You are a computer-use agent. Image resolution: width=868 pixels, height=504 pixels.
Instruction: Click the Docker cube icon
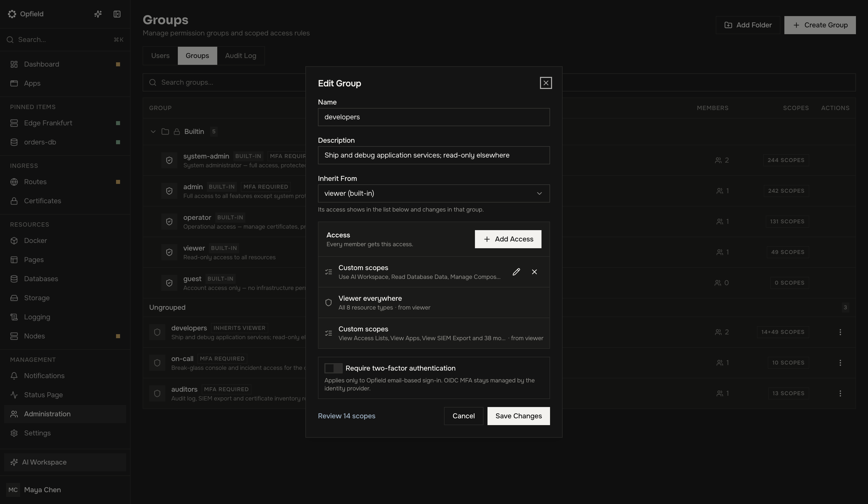click(x=14, y=240)
